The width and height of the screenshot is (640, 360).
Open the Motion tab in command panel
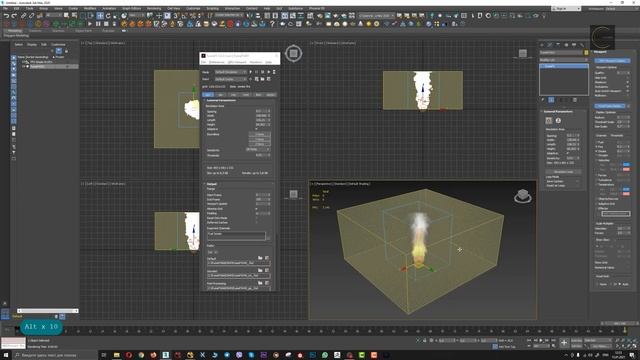566,44
